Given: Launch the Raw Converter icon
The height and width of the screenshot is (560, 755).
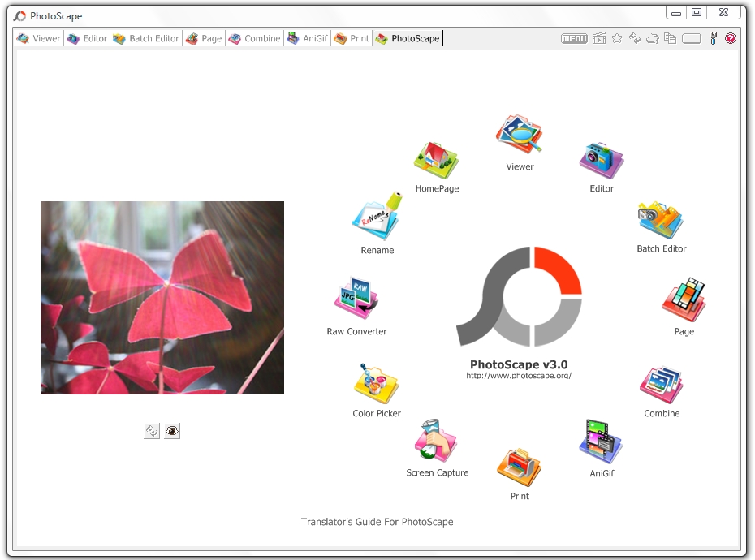Looking at the screenshot, I should (x=356, y=298).
